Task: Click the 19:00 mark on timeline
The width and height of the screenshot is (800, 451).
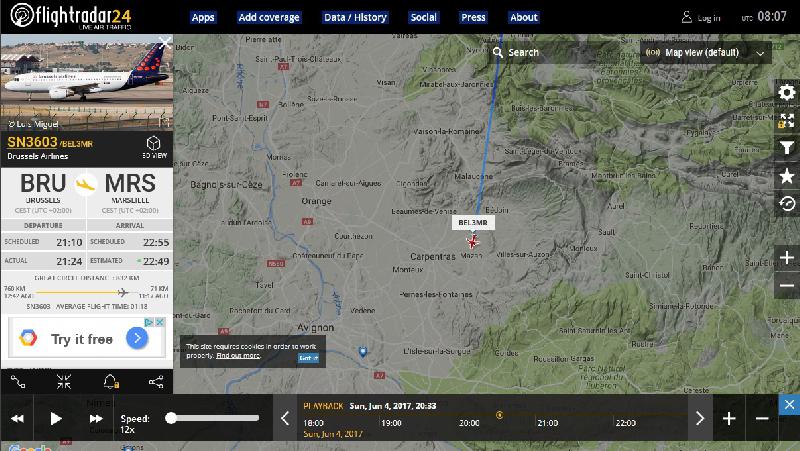Action: click(391, 423)
